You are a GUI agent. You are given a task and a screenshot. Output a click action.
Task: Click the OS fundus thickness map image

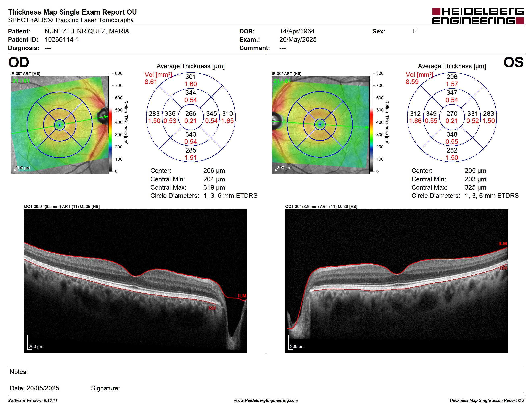coord(321,125)
